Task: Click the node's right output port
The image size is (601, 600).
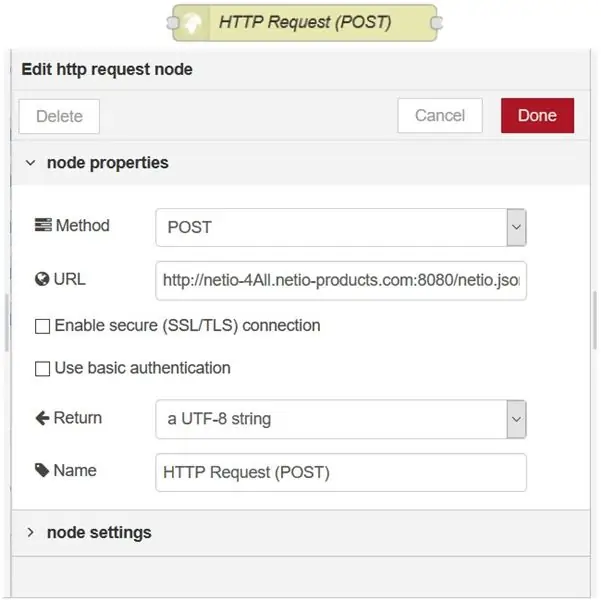Action: coord(437,23)
